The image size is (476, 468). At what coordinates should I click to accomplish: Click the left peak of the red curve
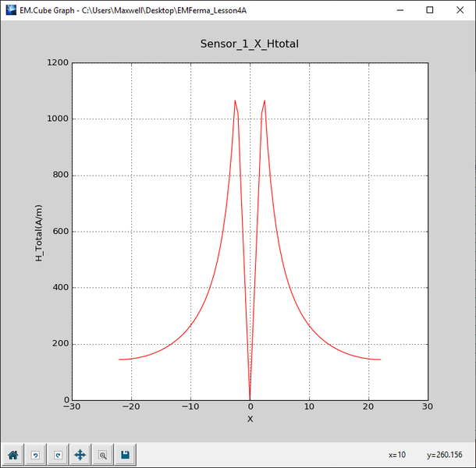pyautogui.click(x=235, y=101)
